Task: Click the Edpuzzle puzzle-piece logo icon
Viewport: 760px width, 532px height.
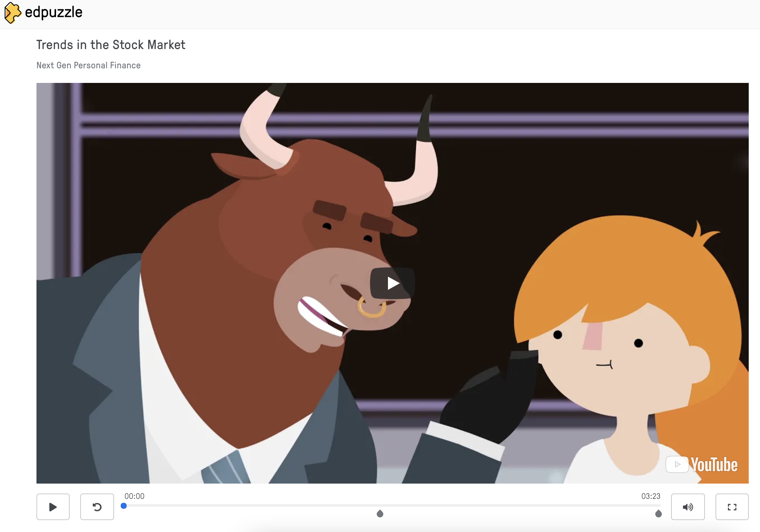Action: (x=13, y=13)
